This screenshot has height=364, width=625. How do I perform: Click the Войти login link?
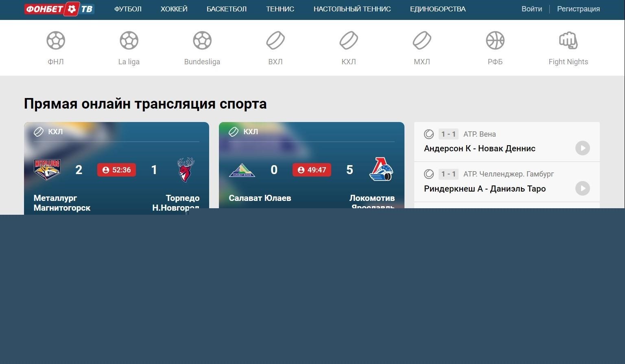click(532, 9)
